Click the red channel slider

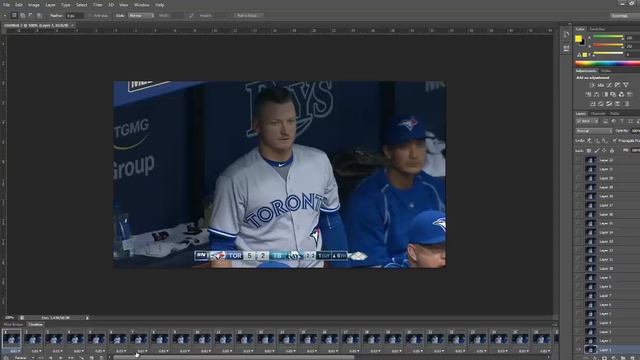coord(608,38)
